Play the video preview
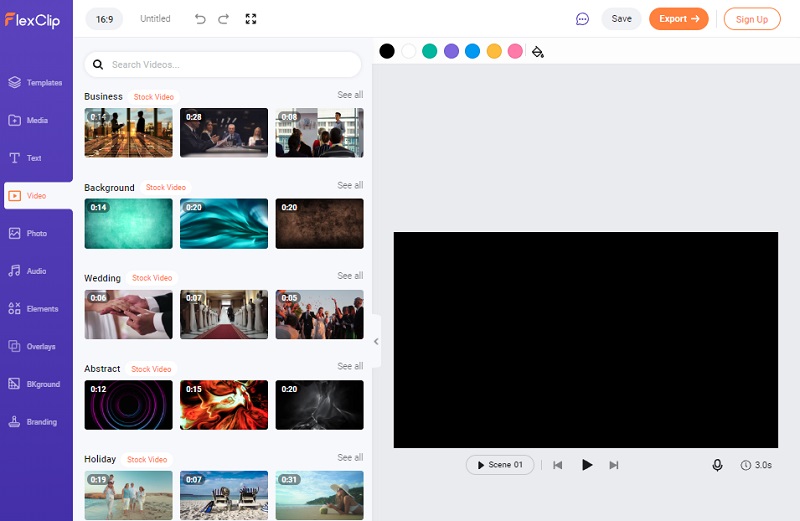 (587, 465)
